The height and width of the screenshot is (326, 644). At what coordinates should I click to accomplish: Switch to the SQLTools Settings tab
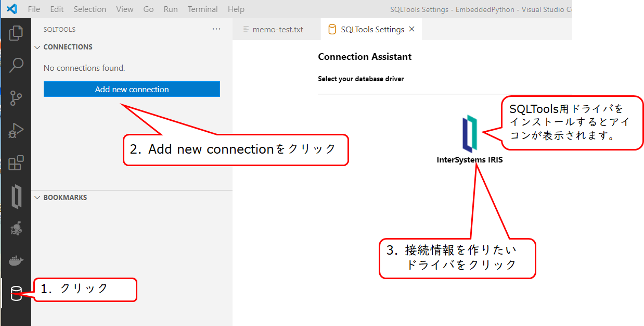coord(371,29)
